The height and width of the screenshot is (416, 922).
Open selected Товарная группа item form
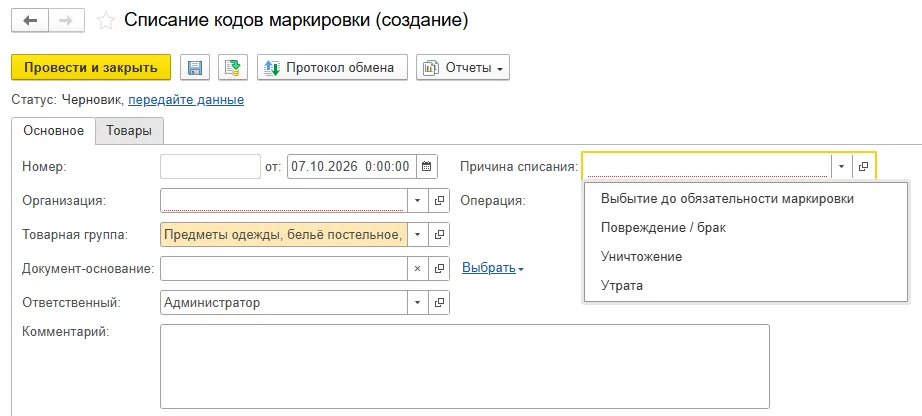pyautogui.click(x=439, y=235)
